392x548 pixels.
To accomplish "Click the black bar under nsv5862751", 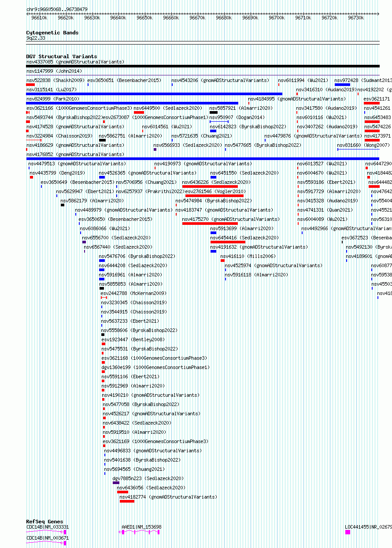I will coord(102,140).
